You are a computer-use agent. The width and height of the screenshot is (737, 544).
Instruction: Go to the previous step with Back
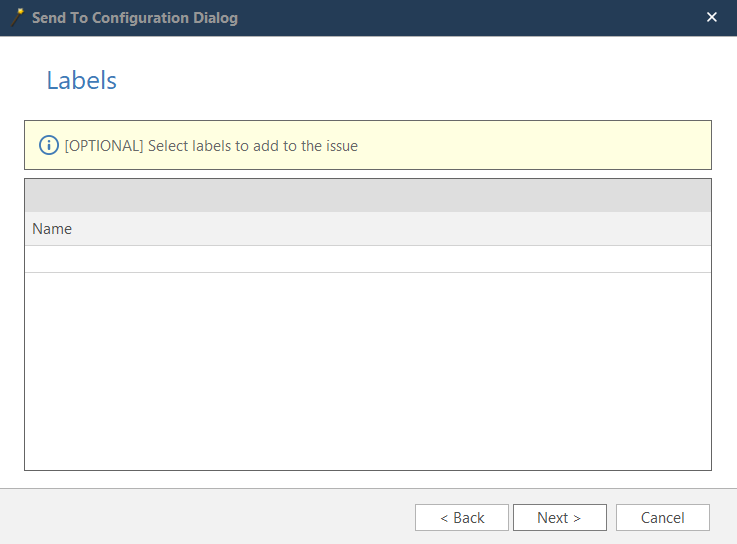pyautogui.click(x=462, y=517)
